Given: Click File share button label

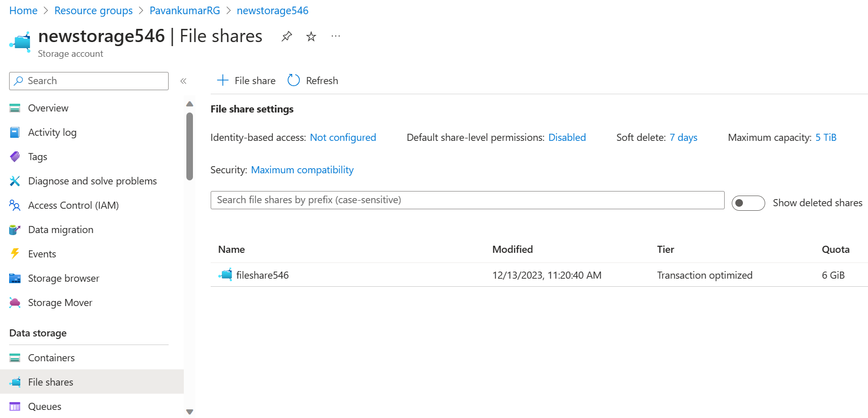Looking at the screenshot, I should [x=255, y=81].
